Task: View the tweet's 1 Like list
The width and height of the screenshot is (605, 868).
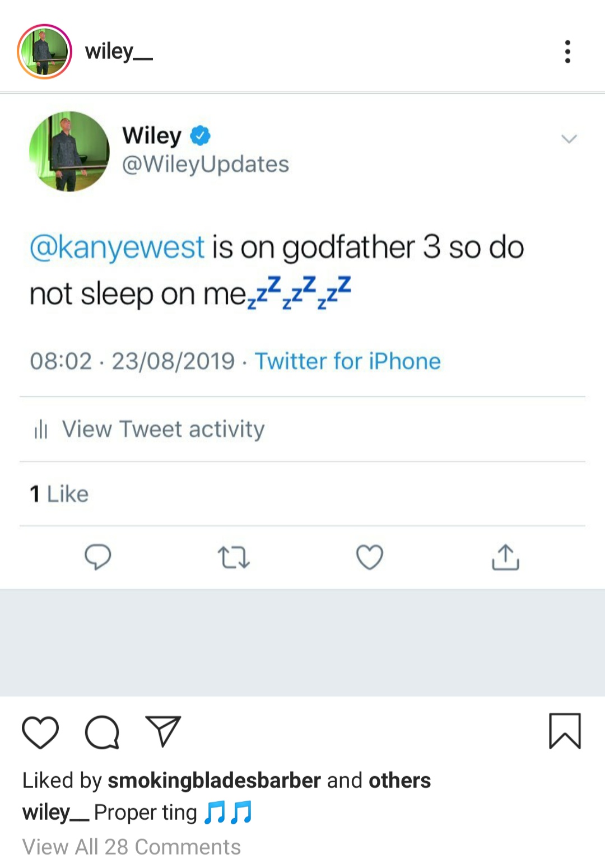Action: 59,494
